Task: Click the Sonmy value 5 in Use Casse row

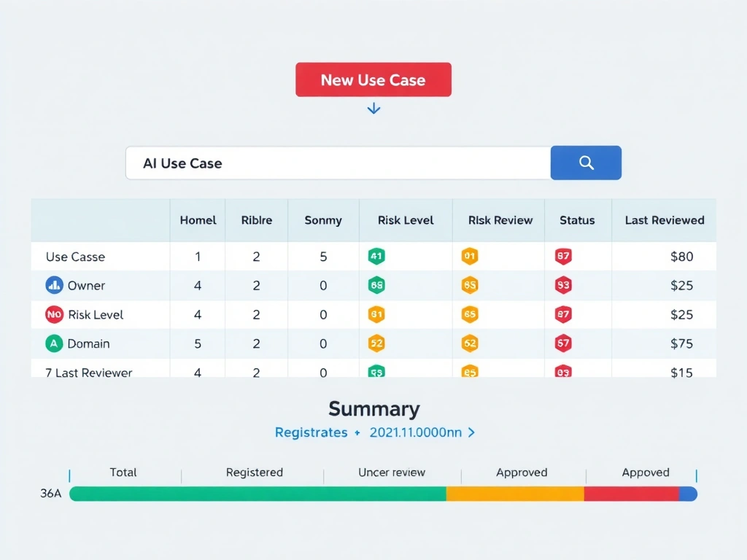Action: point(323,257)
